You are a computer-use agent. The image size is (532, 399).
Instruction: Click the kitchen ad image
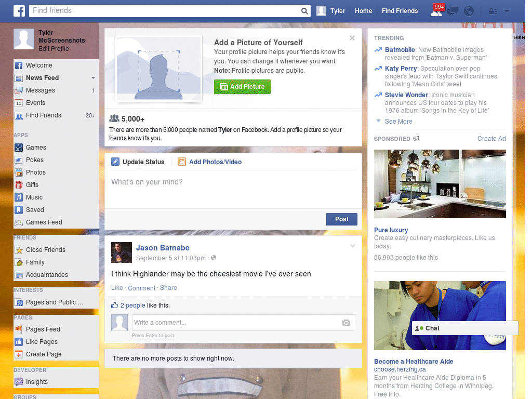pyautogui.click(x=440, y=184)
